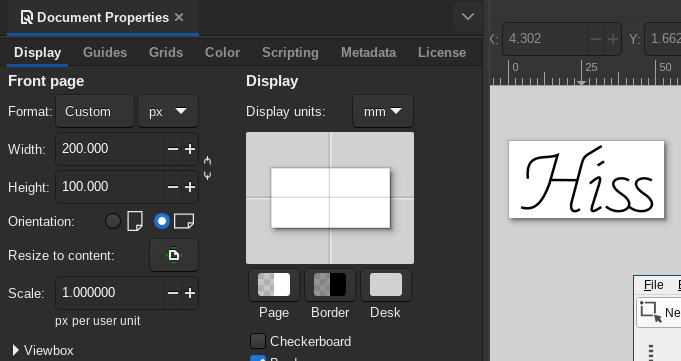The image size is (681, 361).
Task: Click the selection tool icon in lower window
Action: [651, 312]
